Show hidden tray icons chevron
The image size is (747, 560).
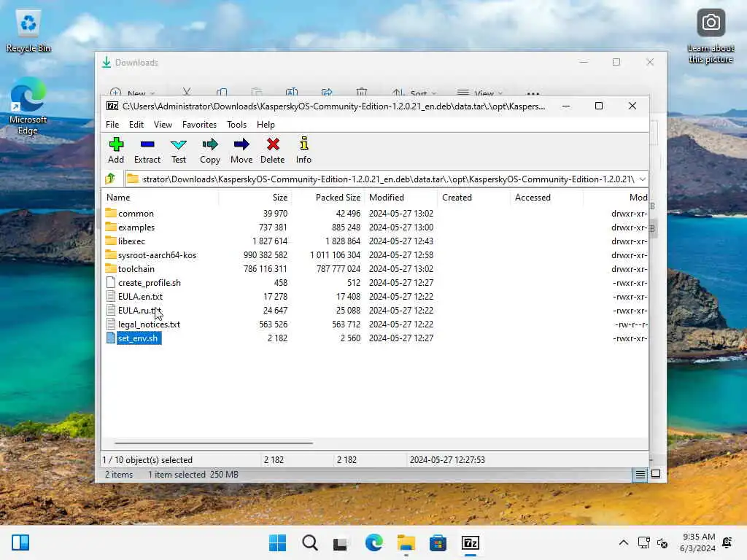tap(623, 542)
